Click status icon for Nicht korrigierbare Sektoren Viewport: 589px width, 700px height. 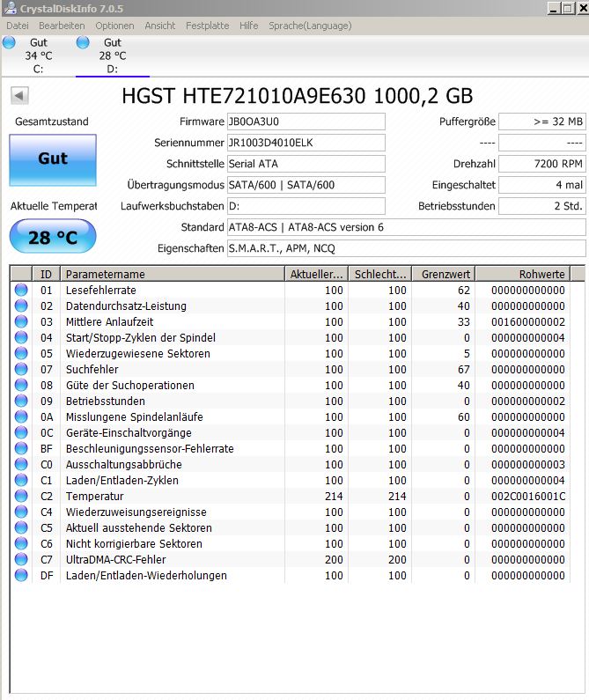point(21,543)
